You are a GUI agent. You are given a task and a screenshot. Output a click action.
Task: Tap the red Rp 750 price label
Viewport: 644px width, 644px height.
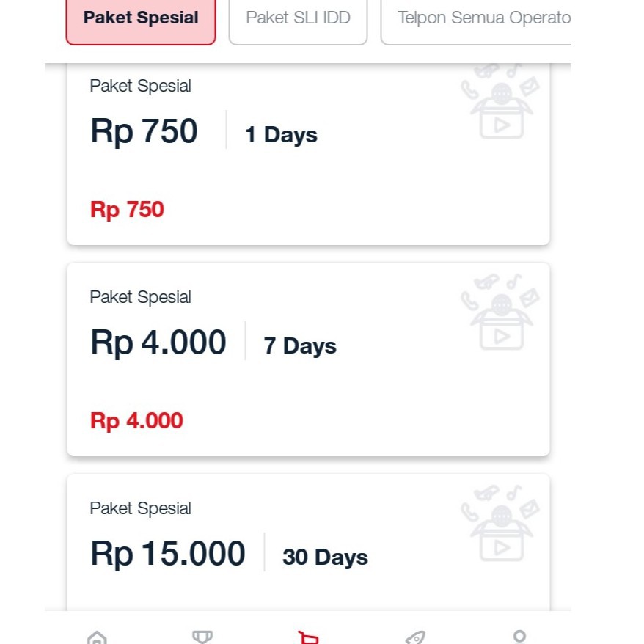click(x=126, y=209)
